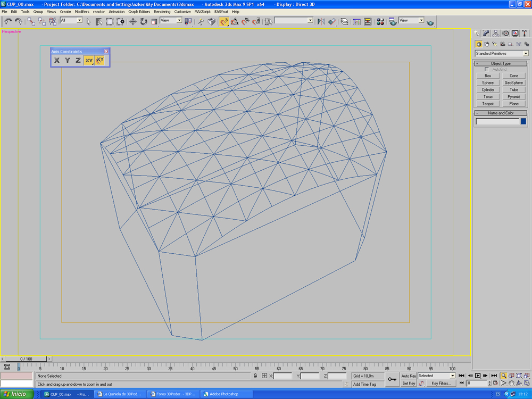Open the Motion panel tab
The image size is (532, 399).
click(x=505, y=33)
